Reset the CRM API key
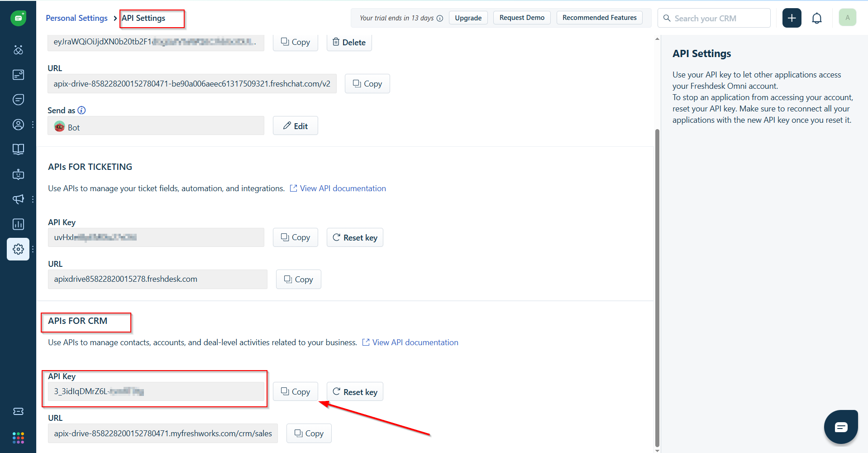Image resolution: width=868 pixels, height=453 pixels. pyautogui.click(x=355, y=391)
